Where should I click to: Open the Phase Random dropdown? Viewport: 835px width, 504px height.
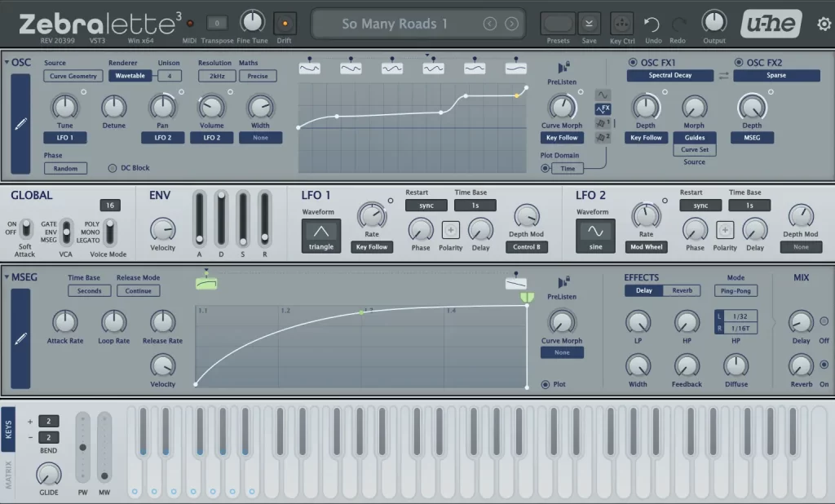(x=65, y=168)
